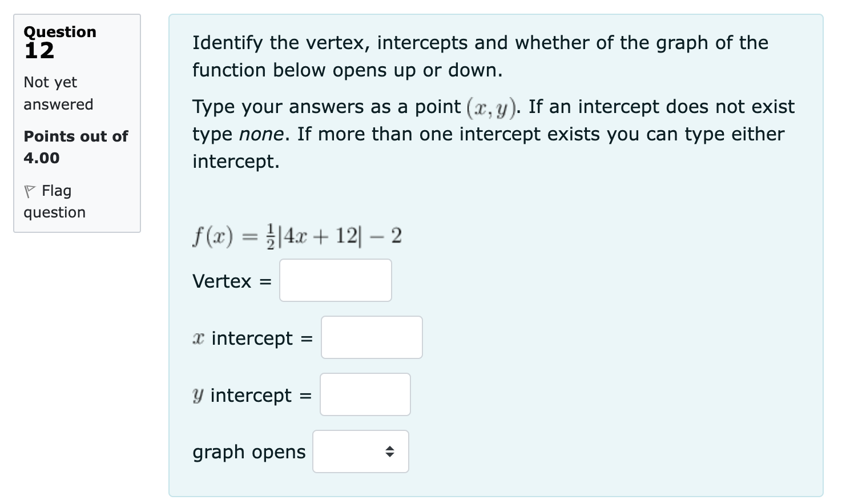
Task: Click the 'Vertex =' label
Action: (x=231, y=281)
